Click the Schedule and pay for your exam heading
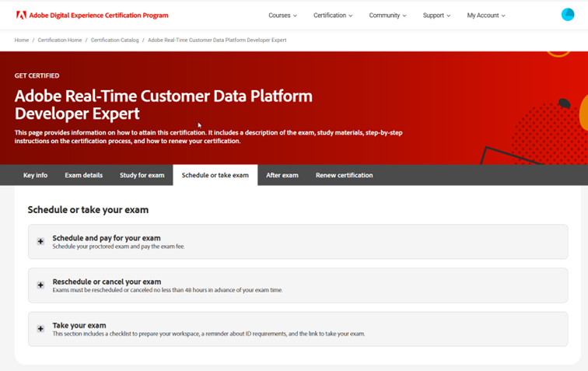The height and width of the screenshot is (371, 588). (x=107, y=238)
